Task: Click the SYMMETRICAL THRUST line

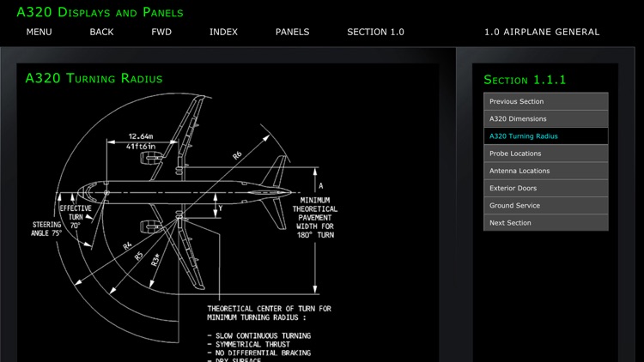Action: (x=248, y=344)
